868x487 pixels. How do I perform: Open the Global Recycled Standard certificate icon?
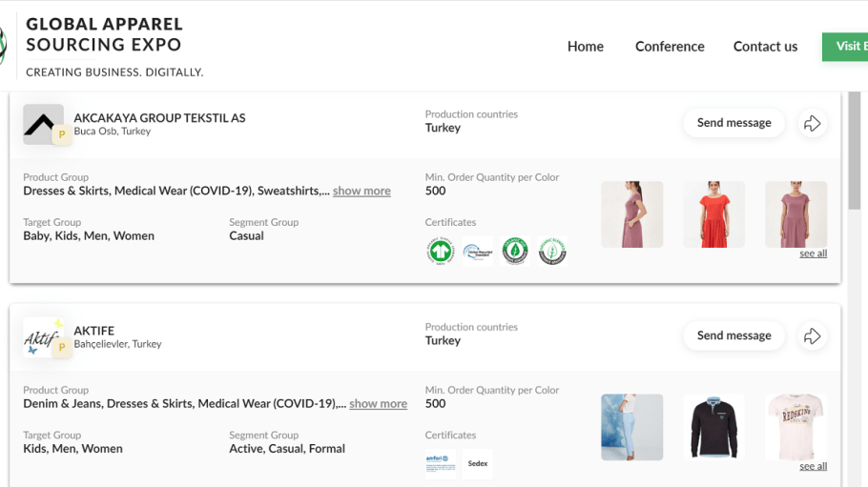pyautogui.click(x=478, y=252)
